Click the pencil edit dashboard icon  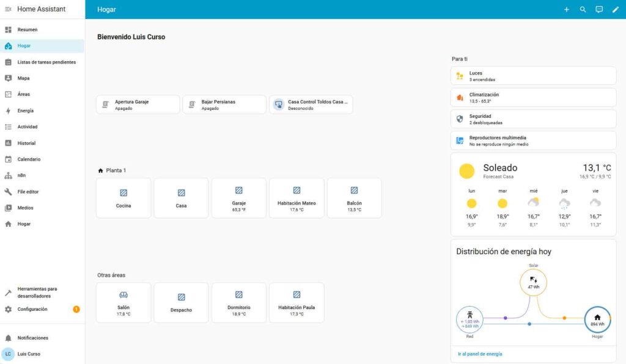click(616, 10)
